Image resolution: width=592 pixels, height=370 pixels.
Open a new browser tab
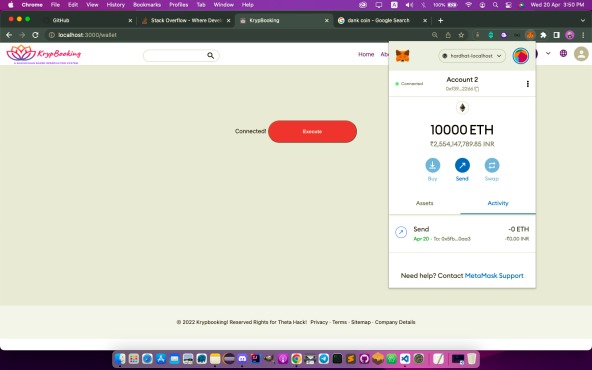point(440,20)
